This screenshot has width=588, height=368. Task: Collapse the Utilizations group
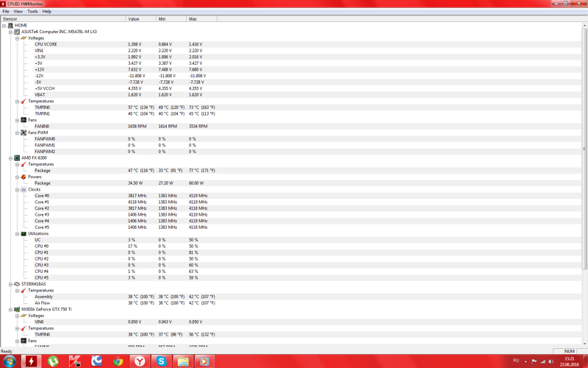click(17, 234)
